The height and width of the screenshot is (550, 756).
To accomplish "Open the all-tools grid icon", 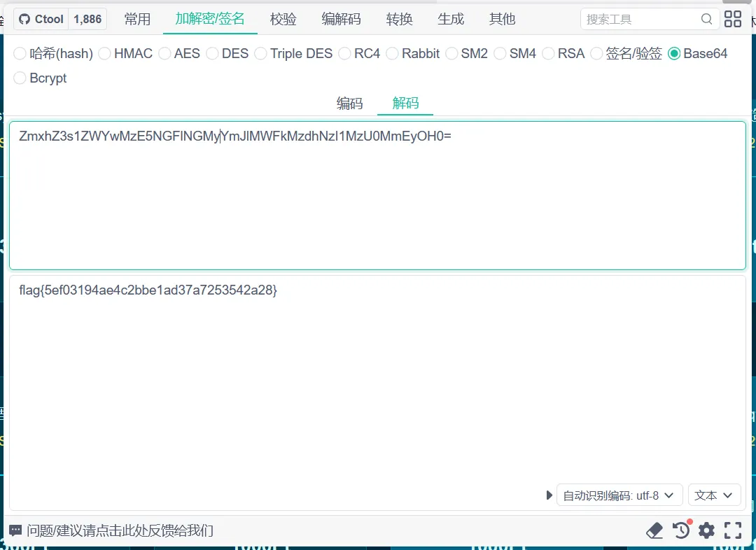I will click(733, 20).
